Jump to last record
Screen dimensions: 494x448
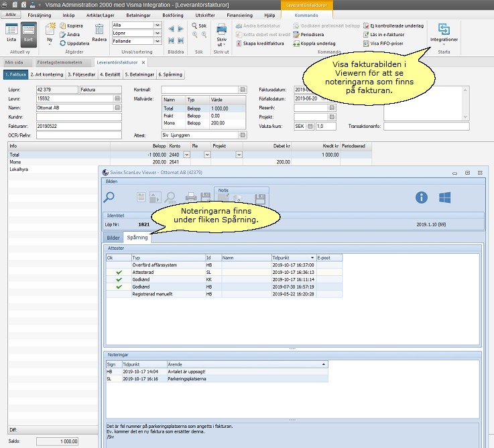click(x=180, y=40)
